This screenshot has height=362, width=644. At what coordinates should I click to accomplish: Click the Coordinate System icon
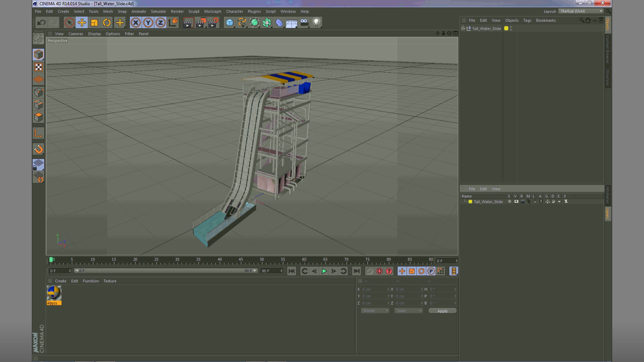point(173,23)
